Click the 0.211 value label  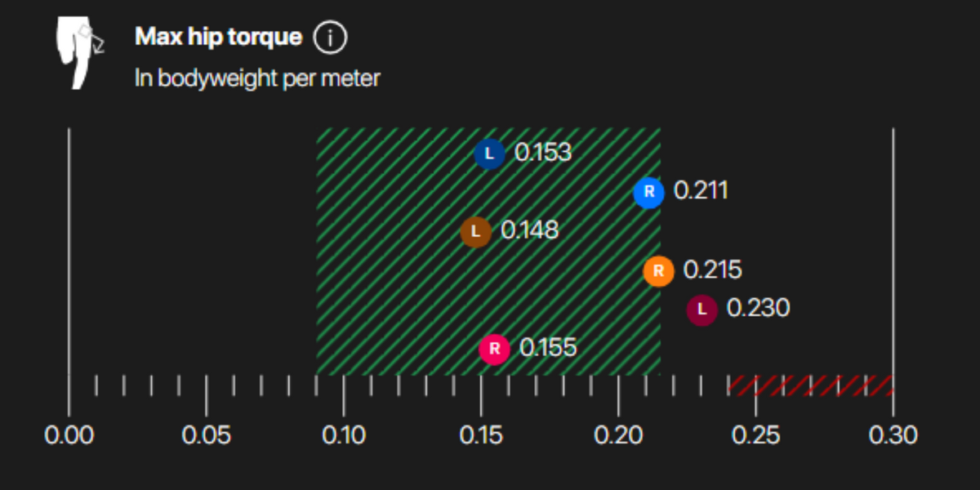[701, 191]
